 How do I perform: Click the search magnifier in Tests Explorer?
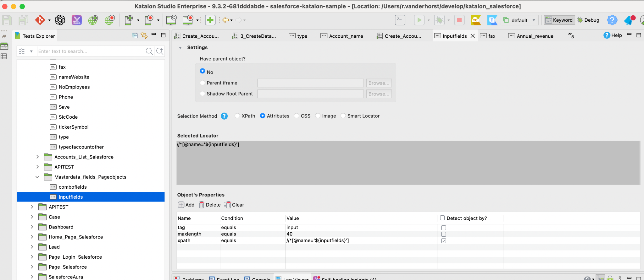(x=149, y=51)
